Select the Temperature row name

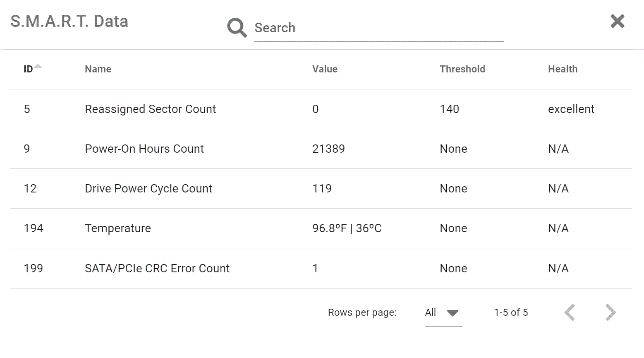coord(118,228)
